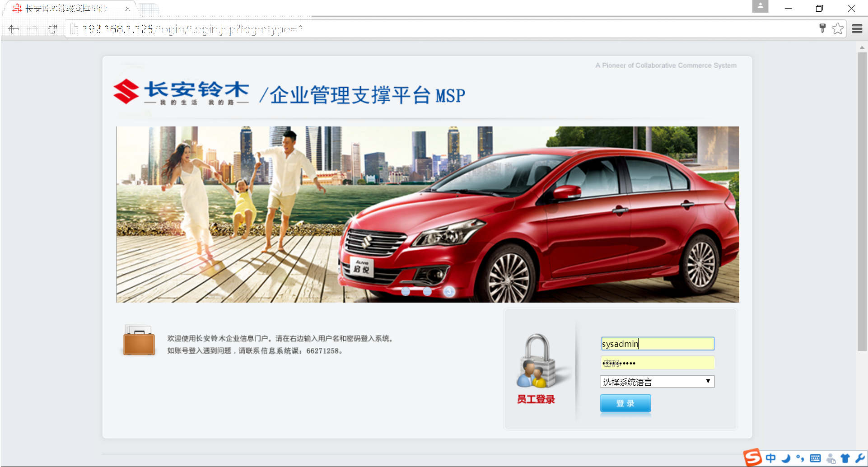Click the scrollbar up arrow
Image resolution: width=868 pixels, height=467 pixels.
point(862,47)
